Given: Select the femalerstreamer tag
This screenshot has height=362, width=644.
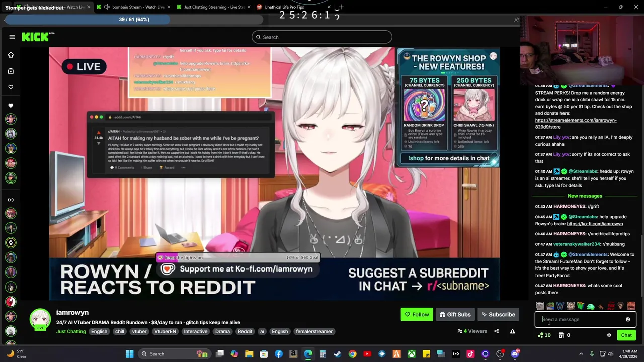Looking at the screenshot, I should pyautogui.click(x=314, y=331).
